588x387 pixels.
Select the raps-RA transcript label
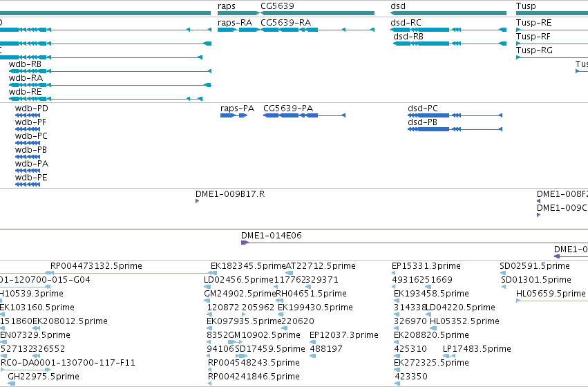point(235,23)
